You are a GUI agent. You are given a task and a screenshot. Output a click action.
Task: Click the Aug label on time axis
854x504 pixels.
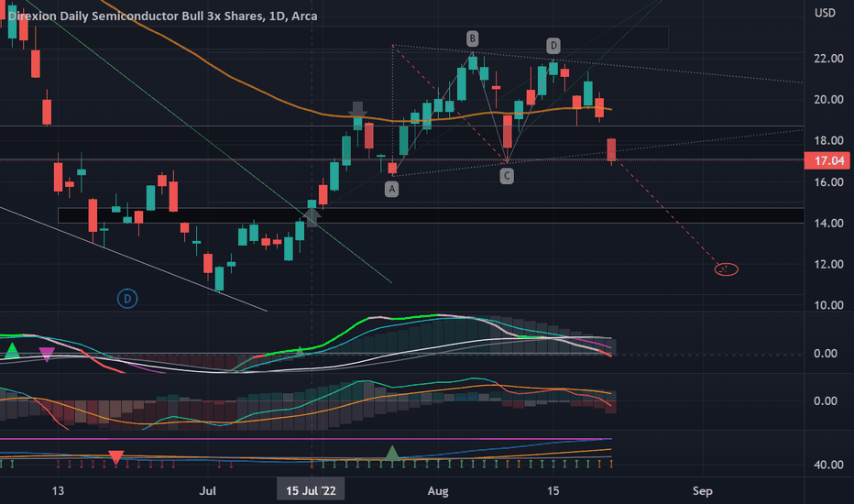pyautogui.click(x=438, y=491)
